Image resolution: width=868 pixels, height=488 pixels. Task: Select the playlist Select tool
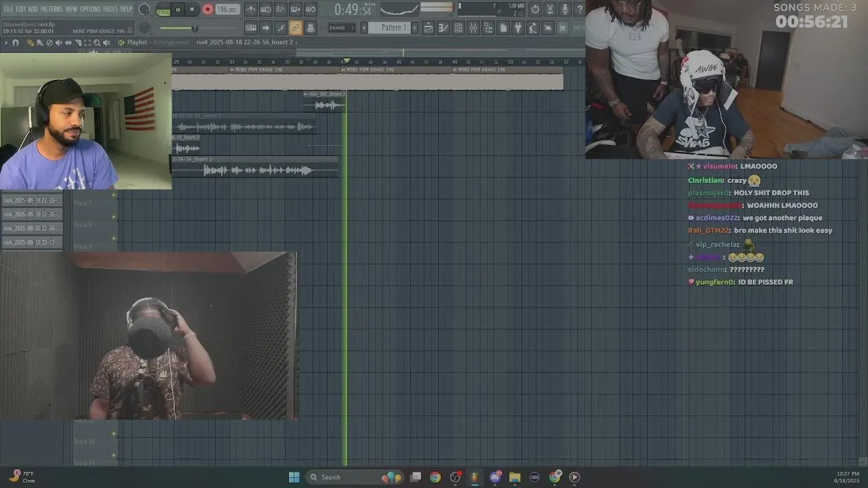[87, 43]
